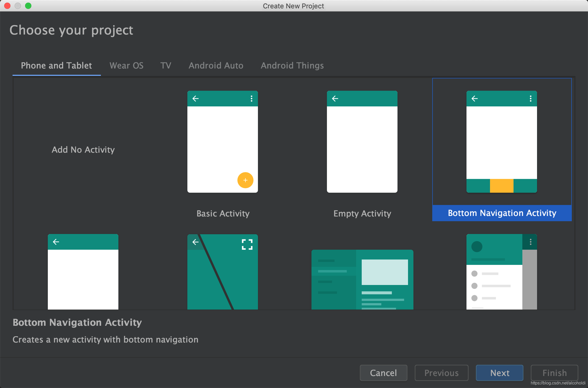This screenshot has width=588, height=388.
Task: Click the back arrow in Empty Activity preview
Action: (335, 99)
